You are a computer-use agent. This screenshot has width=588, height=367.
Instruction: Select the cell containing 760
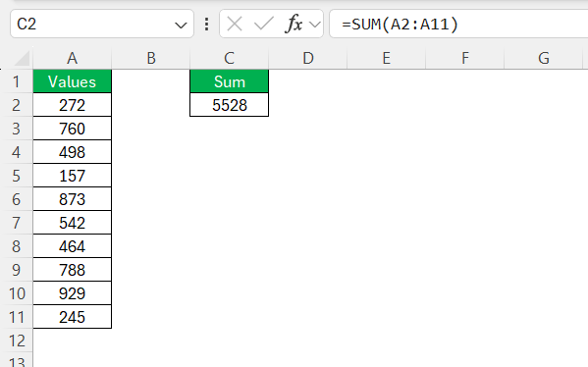(x=72, y=129)
